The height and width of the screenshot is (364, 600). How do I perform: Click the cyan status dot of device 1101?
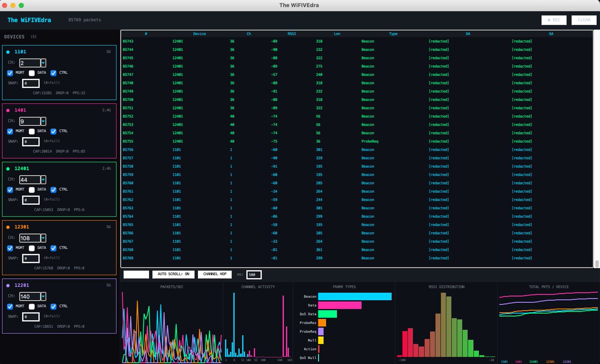pyautogui.click(x=8, y=52)
